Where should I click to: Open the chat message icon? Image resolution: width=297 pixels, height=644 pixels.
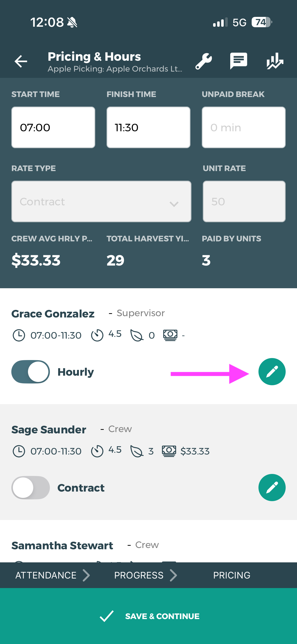pos(239,61)
